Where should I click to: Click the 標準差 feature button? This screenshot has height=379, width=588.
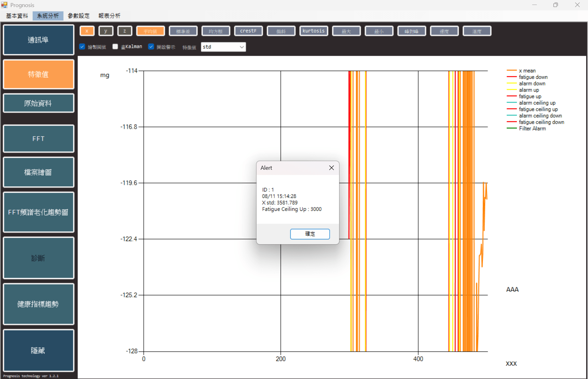[x=183, y=31]
